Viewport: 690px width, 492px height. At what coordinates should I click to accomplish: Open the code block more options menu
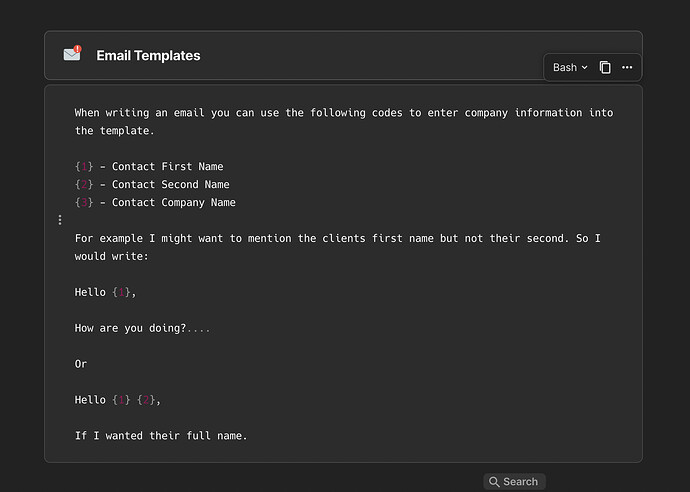point(627,67)
